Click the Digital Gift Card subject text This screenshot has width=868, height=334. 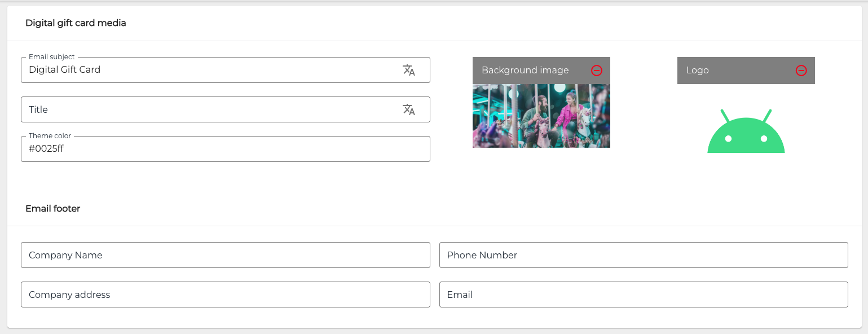65,70
